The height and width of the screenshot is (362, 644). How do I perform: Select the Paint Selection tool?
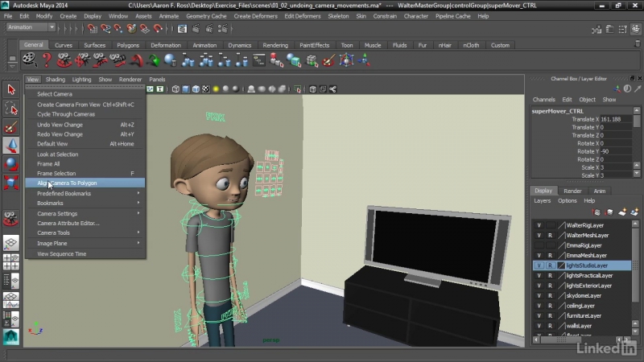(x=11, y=127)
